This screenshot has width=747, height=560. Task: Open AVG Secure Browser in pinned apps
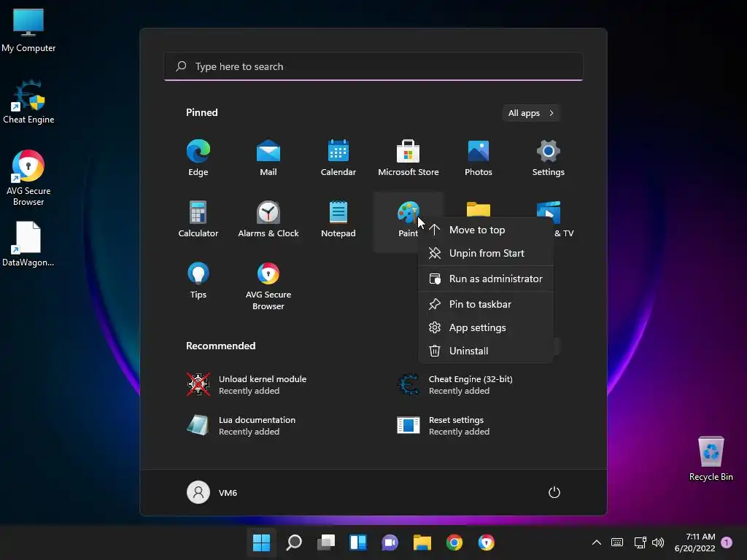(x=268, y=286)
